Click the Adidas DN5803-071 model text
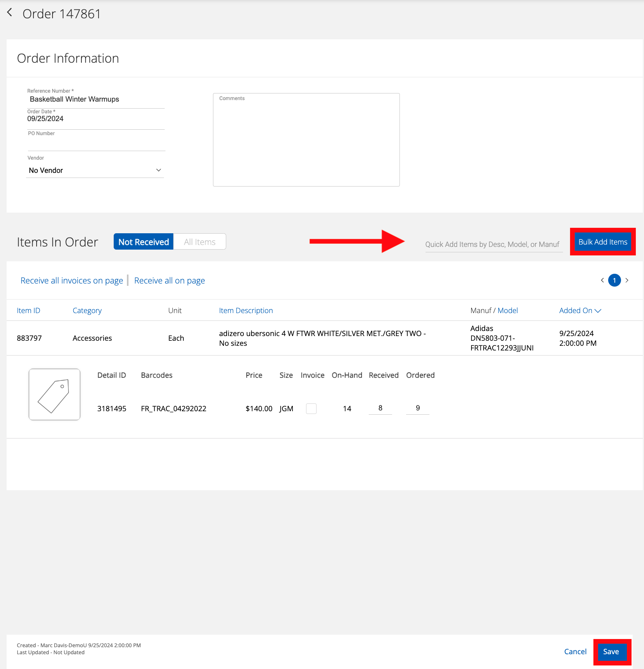644x669 pixels. tap(502, 338)
